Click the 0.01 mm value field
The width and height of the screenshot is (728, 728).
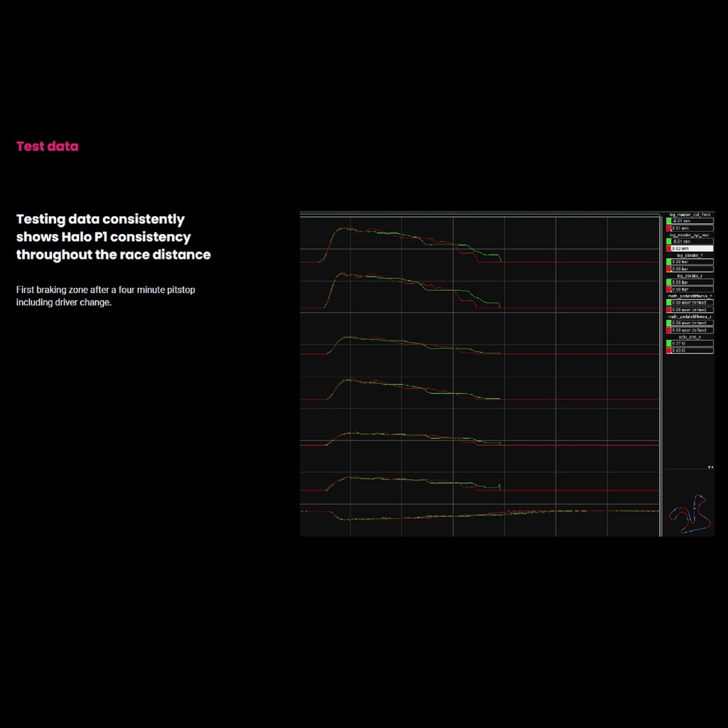[692, 228]
